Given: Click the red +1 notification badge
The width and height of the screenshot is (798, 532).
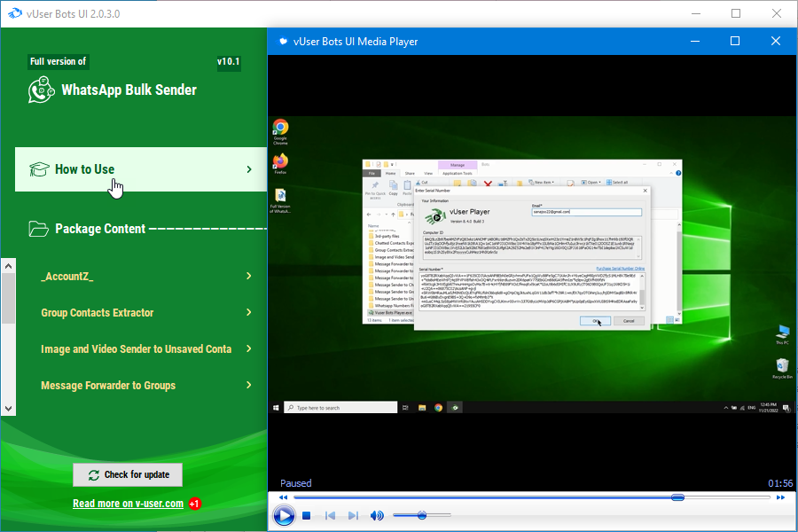Looking at the screenshot, I should coord(195,504).
